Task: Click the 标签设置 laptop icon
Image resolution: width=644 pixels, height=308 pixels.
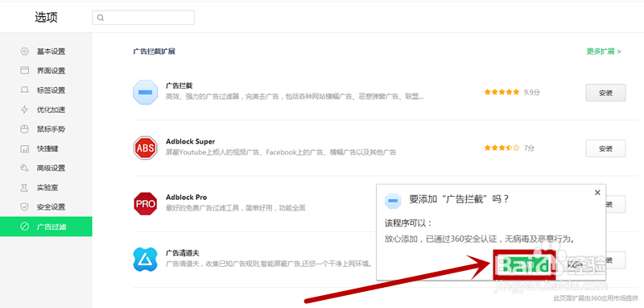Action: tap(25, 89)
